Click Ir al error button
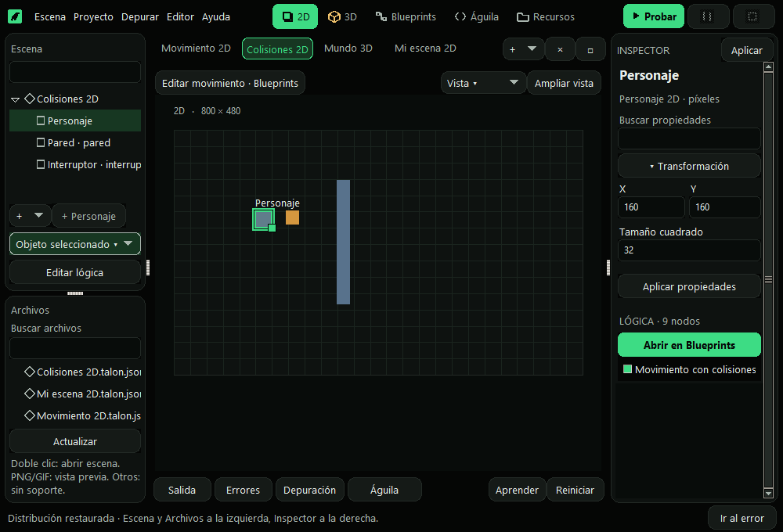The height and width of the screenshot is (532, 783). (x=742, y=518)
